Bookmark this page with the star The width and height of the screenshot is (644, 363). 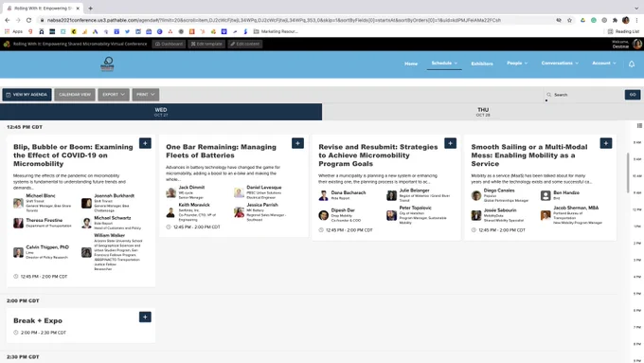click(x=569, y=20)
